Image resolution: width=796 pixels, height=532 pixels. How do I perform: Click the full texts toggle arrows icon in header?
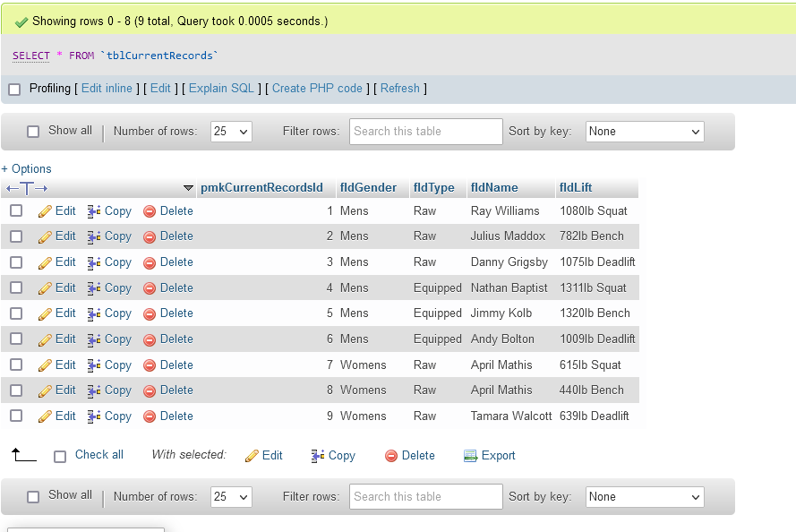coord(26,188)
